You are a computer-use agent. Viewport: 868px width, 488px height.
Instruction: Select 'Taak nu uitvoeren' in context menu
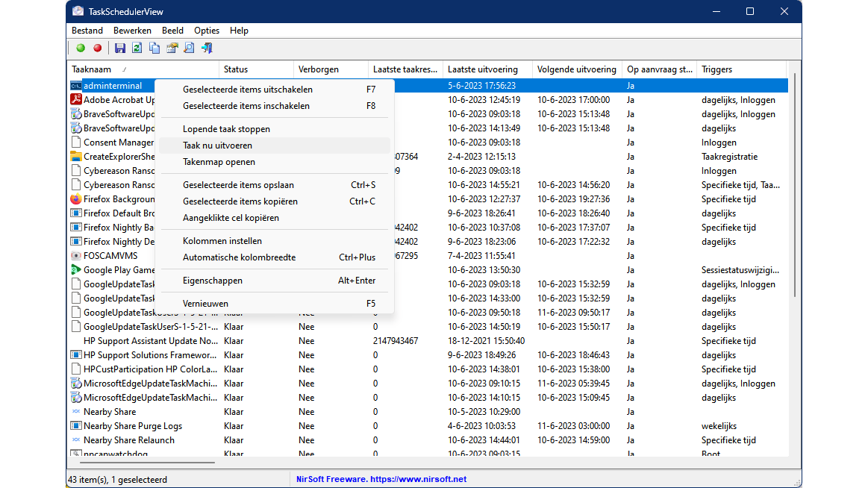point(217,146)
